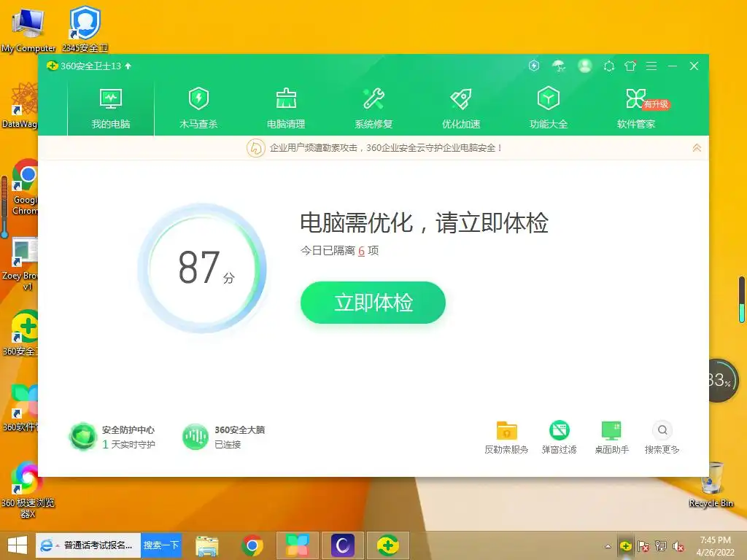Screen dimensions: 747x560
Task: Launch 反勒索服务 folder icon
Action: [x=506, y=430]
